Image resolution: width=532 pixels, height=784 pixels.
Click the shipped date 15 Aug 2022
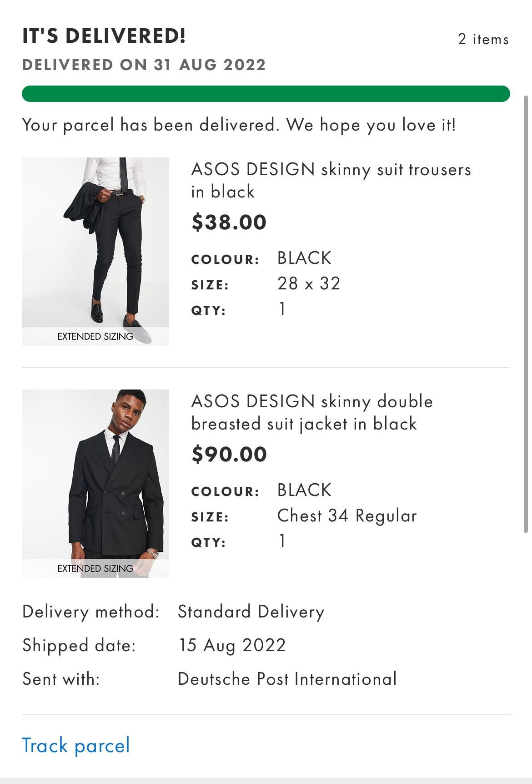pos(232,645)
